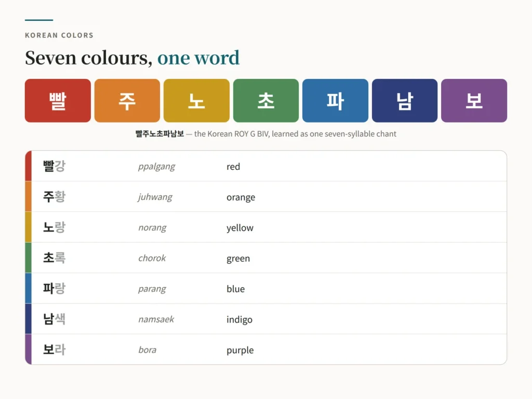
Task: Select the blue 파 color tile
Action: tap(335, 100)
